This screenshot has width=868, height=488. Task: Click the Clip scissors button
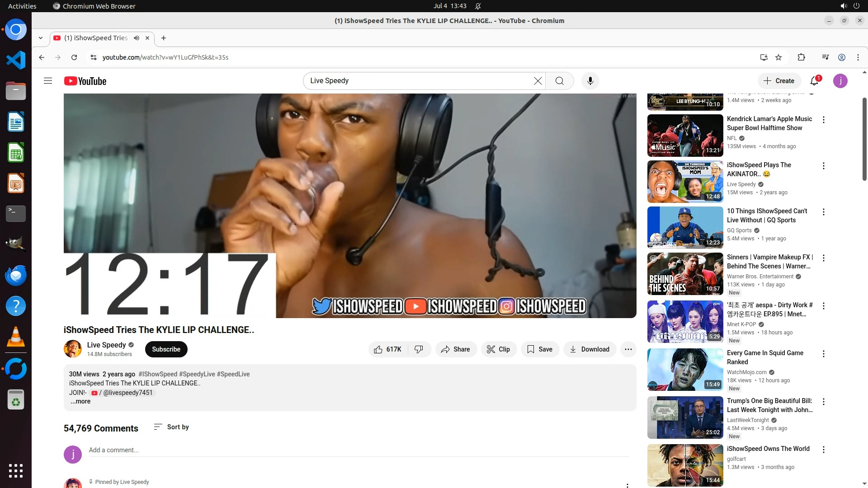pos(498,349)
